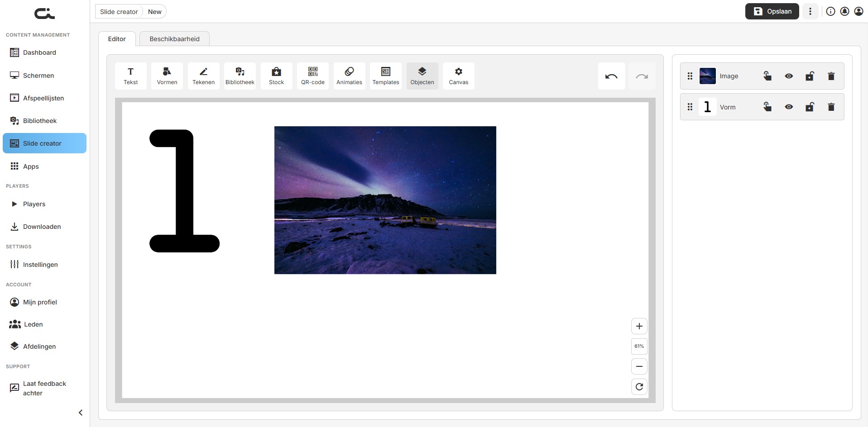Open Downloaden page

coord(44,227)
